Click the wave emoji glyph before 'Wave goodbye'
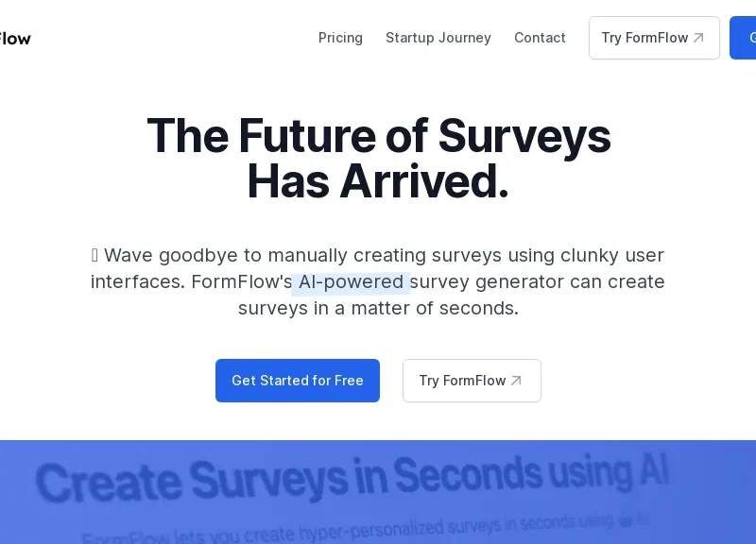This screenshot has height=544, width=756. click(x=94, y=255)
